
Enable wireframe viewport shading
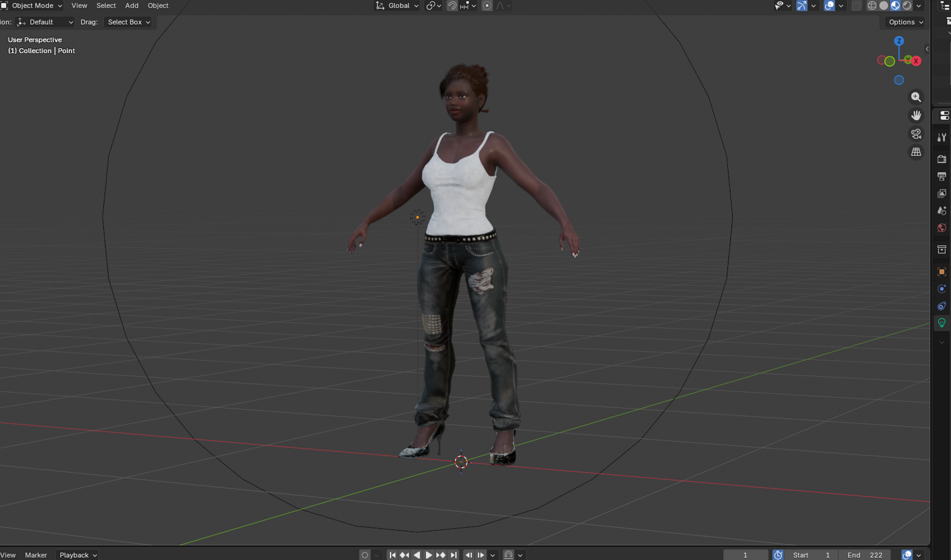click(x=872, y=6)
